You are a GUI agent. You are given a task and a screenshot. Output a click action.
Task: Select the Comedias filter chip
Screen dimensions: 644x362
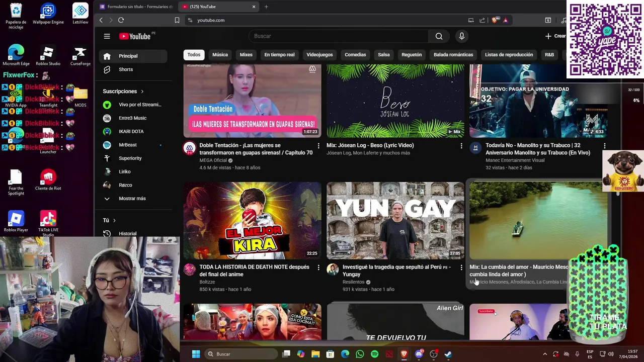(355, 55)
